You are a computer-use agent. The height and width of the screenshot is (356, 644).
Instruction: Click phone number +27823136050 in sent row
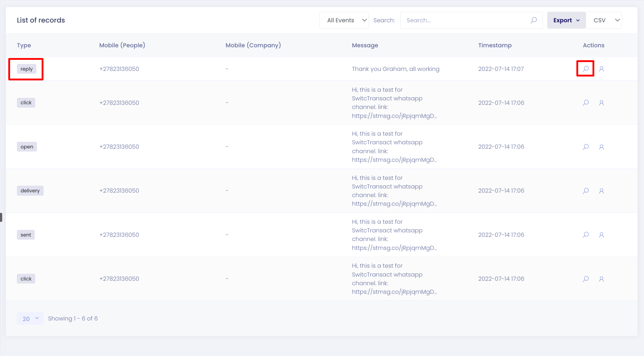click(x=119, y=235)
